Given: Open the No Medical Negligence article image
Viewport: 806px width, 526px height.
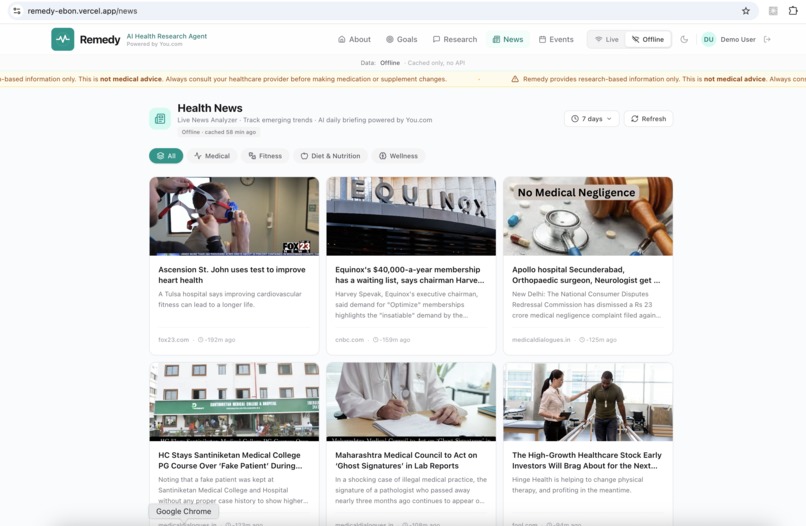Looking at the screenshot, I should [x=588, y=216].
